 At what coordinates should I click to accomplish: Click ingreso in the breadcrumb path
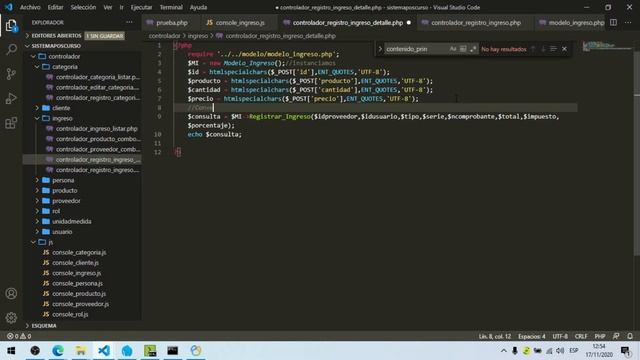click(198, 36)
